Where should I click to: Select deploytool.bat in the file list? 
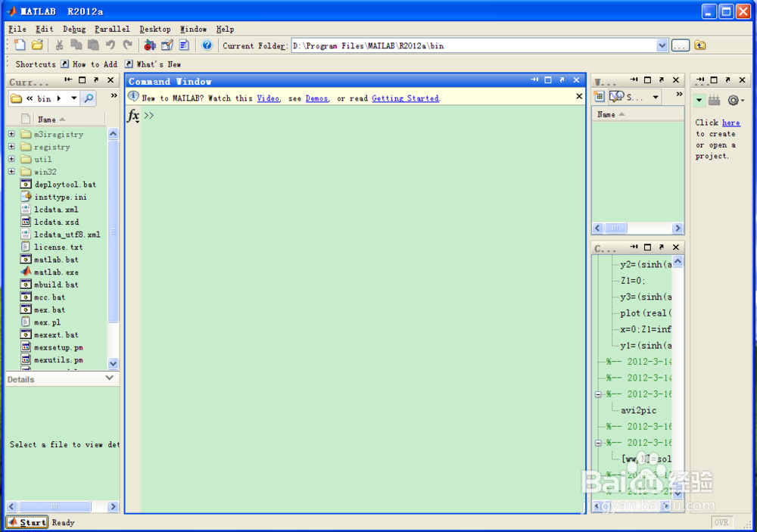[65, 184]
